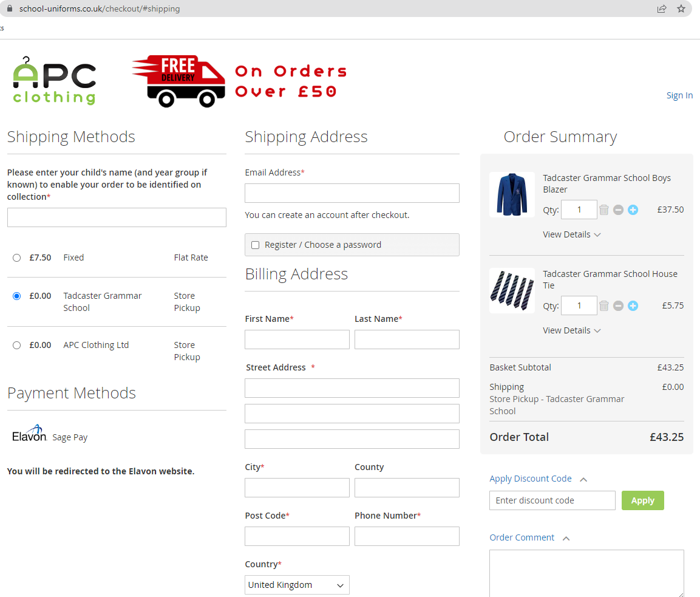Click the House Tie product thumbnail

[x=512, y=291]
